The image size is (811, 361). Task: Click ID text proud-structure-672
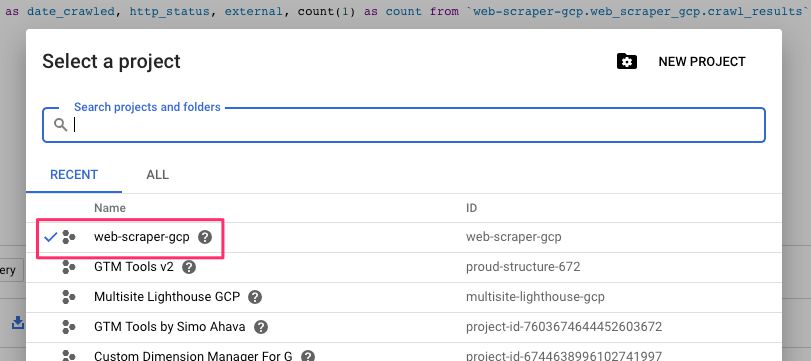click(x=523, y=267)
